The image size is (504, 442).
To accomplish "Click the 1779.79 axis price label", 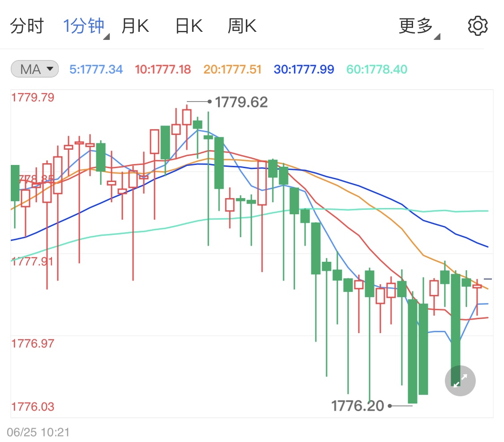I will point(33,97).
